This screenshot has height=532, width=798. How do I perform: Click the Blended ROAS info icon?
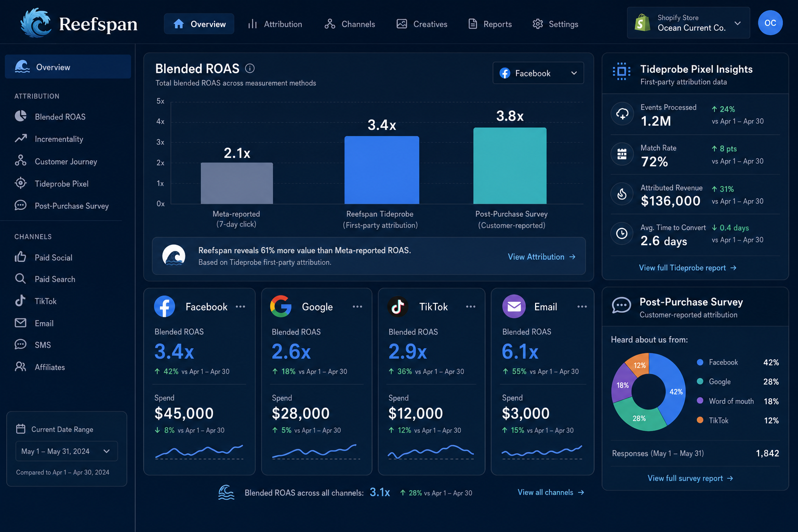tap(250, 68)
